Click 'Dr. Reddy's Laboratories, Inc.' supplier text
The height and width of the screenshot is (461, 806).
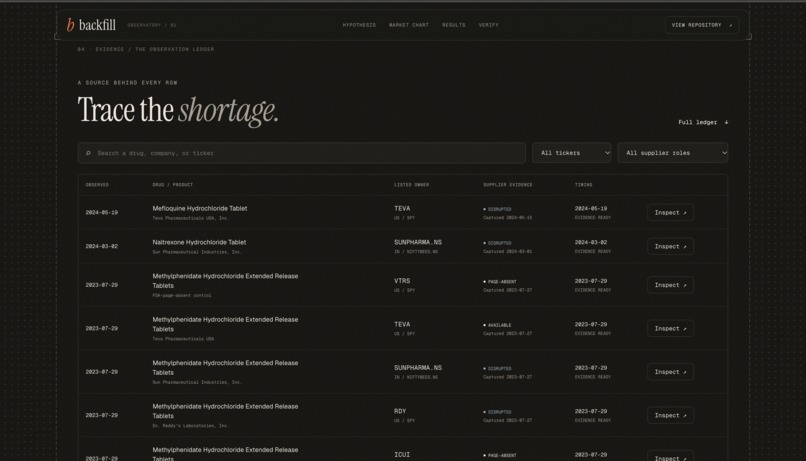(x=190, y=426)
